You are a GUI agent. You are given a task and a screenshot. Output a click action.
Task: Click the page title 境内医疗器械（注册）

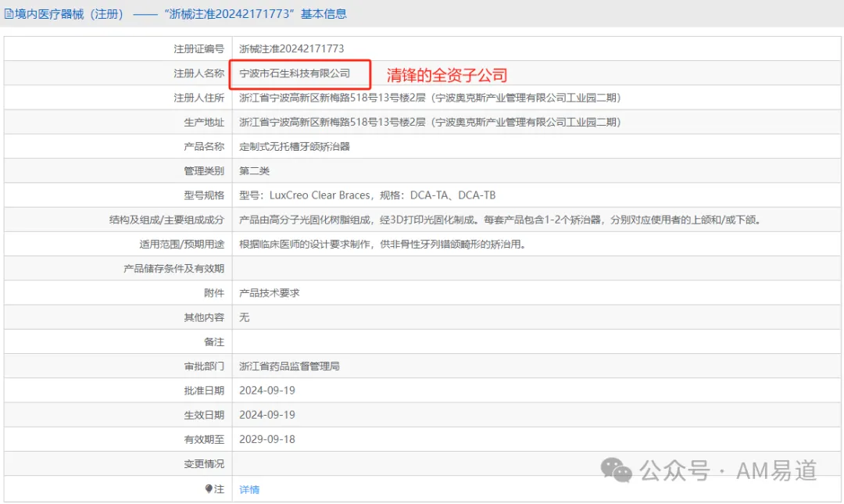70,14
